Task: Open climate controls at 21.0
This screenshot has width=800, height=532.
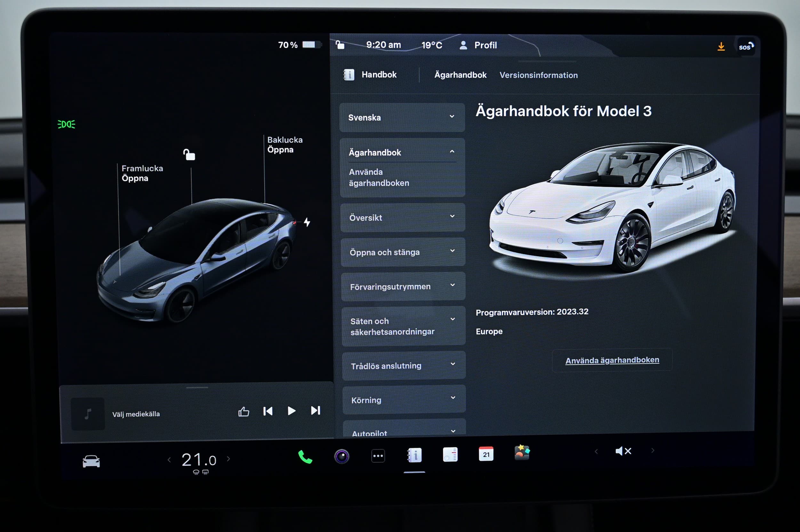Action: click(199, 460)
